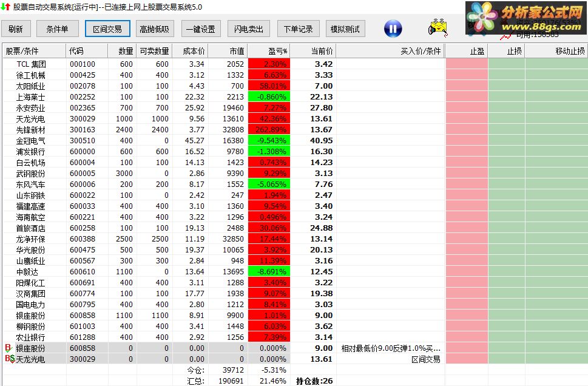Viewport: 588px width, 386px height.
Task: Open the 下单记录 order records
Action: coord(299,29)
